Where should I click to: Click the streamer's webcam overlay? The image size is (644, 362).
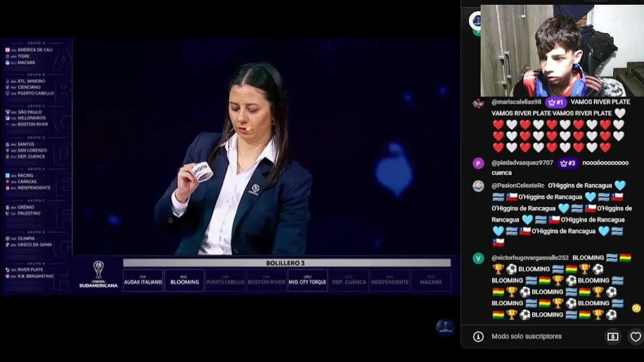coord(562,50)
